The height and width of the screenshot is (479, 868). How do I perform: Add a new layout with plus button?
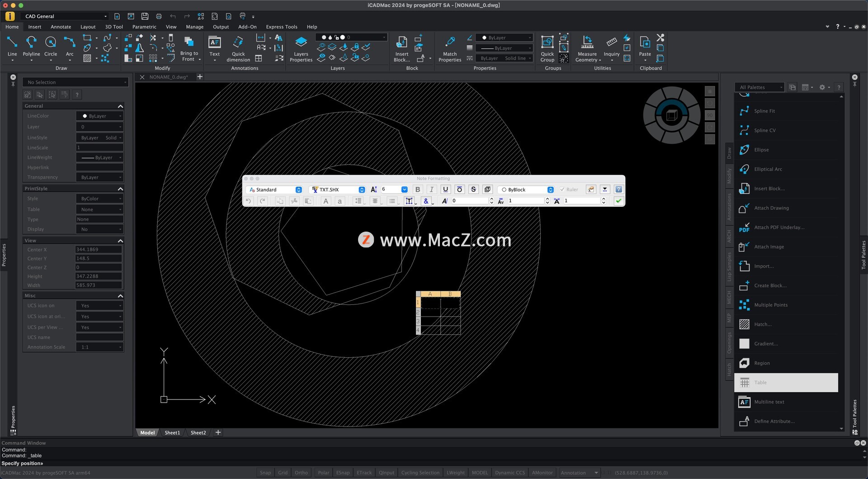tap(218, 433)
